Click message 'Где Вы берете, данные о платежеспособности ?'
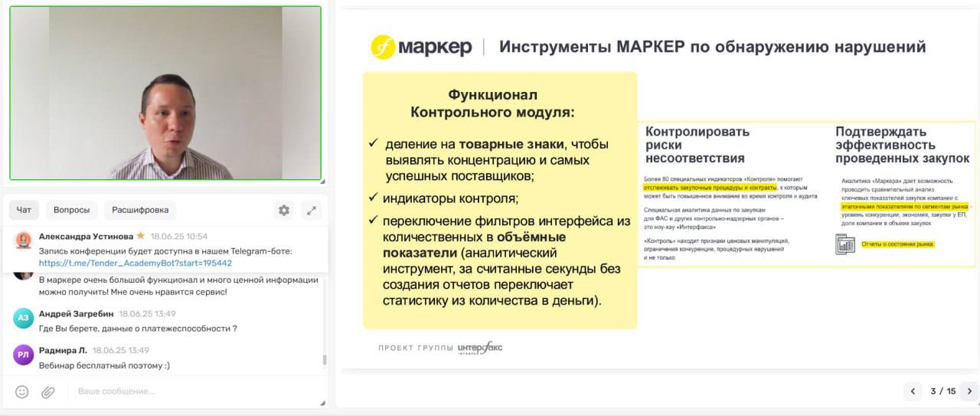 tap(138, 329)
